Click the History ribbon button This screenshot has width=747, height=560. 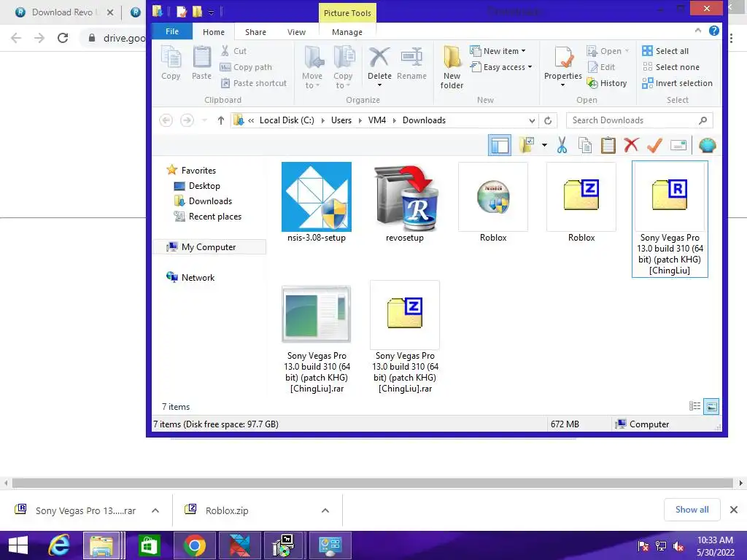click(607, 83)
